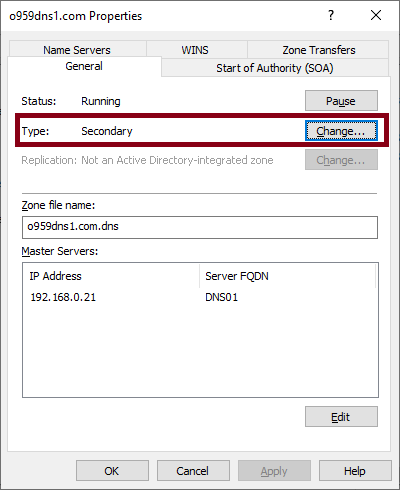Click the Zone file name field
Image resolution: width=400 pixels, height=490 pixels.
click(200, 227)
